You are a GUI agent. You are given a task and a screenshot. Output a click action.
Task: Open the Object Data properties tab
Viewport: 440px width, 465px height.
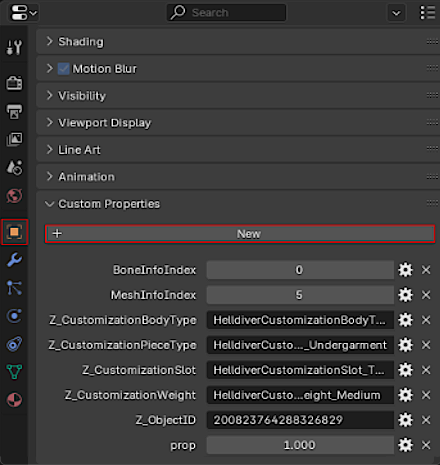click(14, 371)
